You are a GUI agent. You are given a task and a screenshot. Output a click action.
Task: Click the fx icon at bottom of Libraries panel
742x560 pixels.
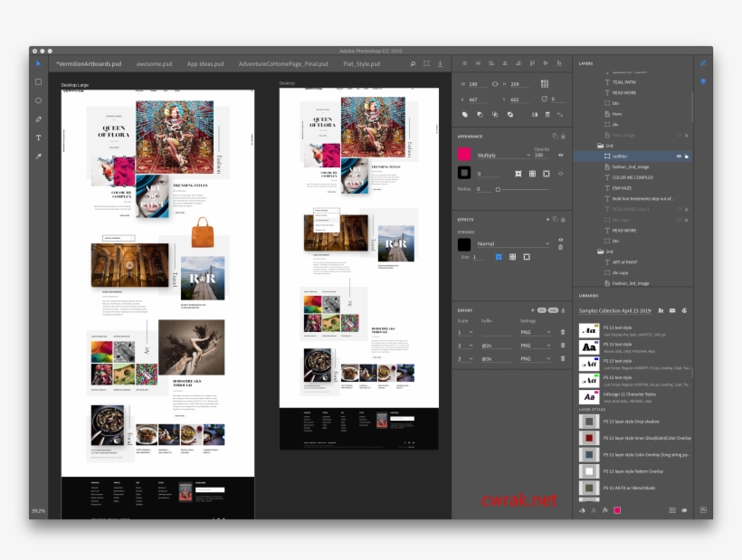(x=604, y=510)
